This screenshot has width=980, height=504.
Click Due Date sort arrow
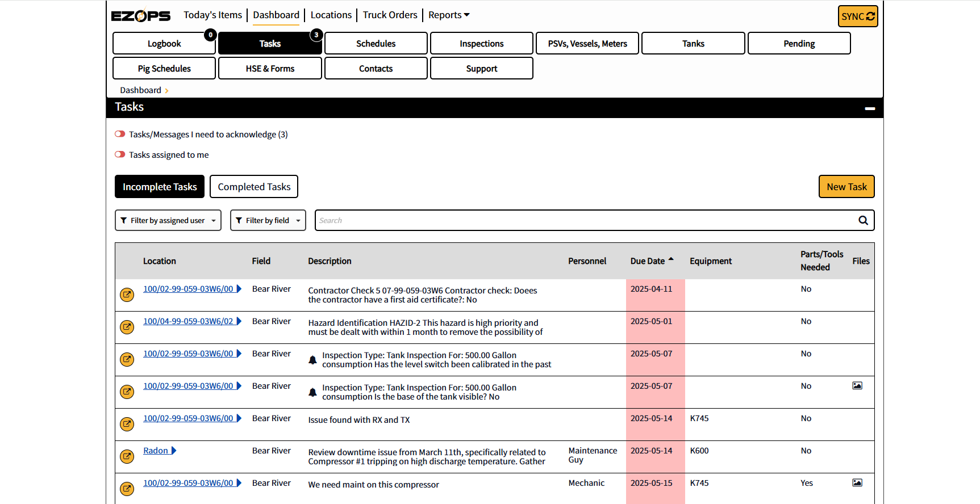[x=671, y=259]
